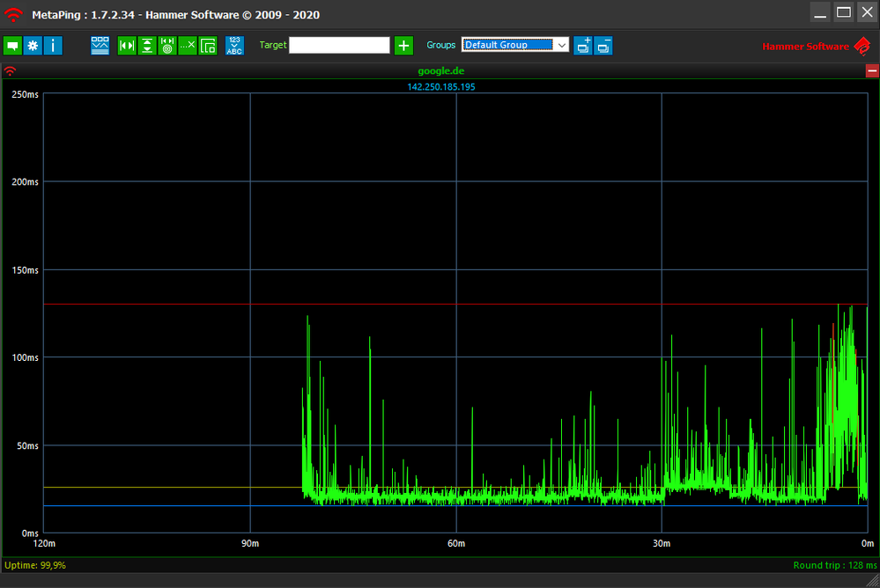
Task: Open the info 'i' icon
Action: click(53, 46)
